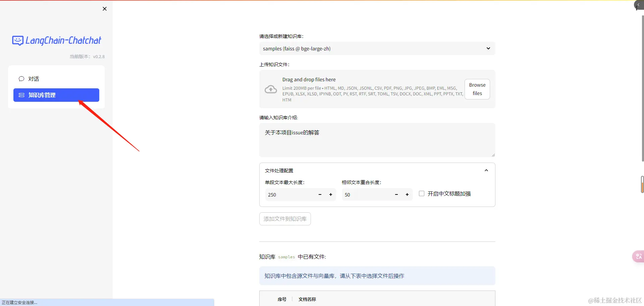
Task: Click the cloud upload icon in the drop zone
Action: 270,89
